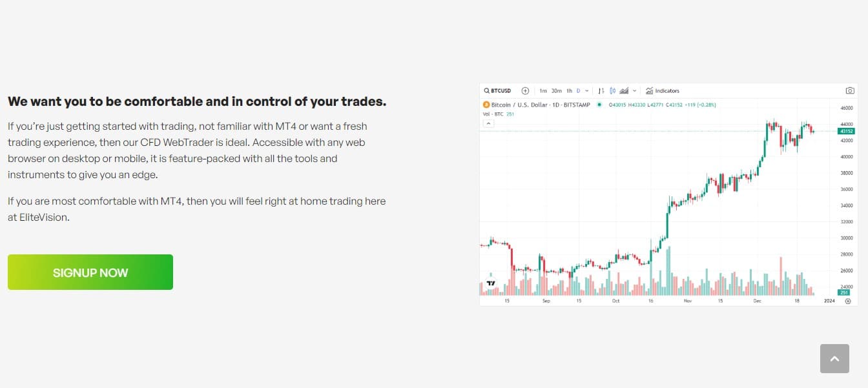
Task: Click the compare/add symbol plus icon
Action: pos(524,90)
